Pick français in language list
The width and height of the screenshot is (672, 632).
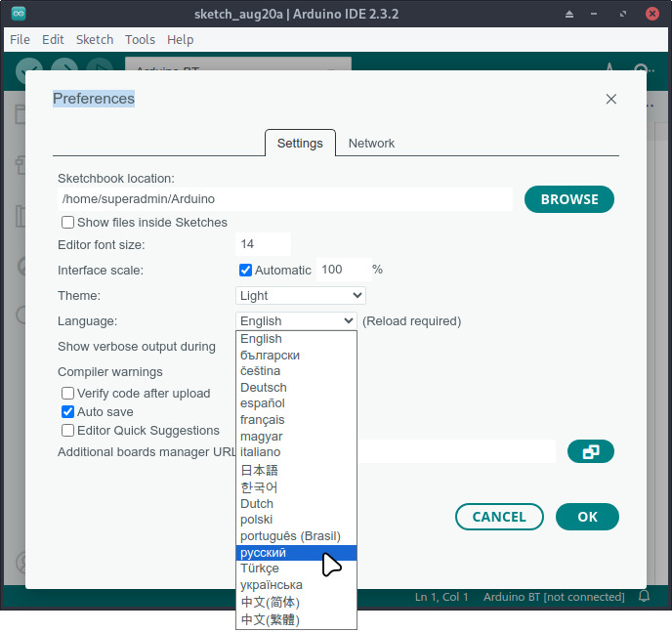(x=296, y=420)
